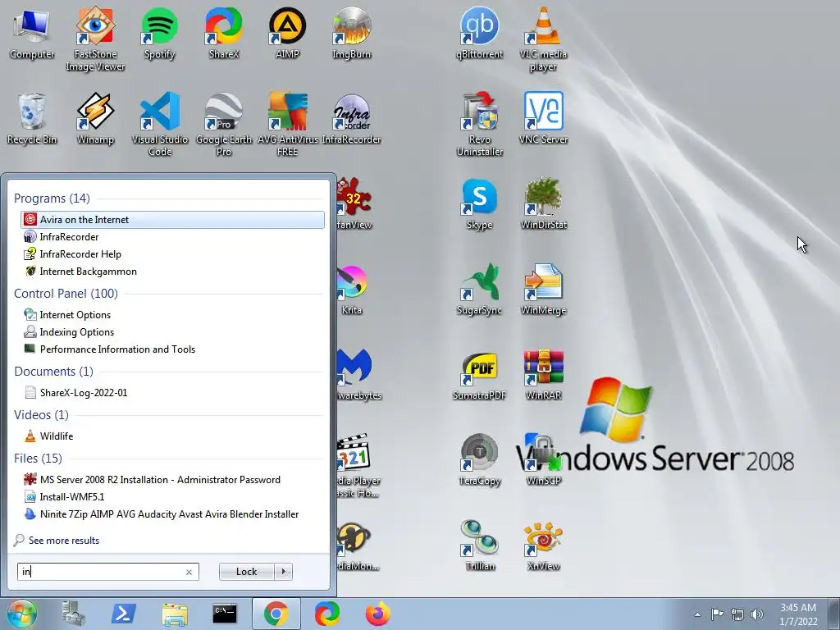
Task: Open the volume speaker tray icon
Action: point(757,614)
